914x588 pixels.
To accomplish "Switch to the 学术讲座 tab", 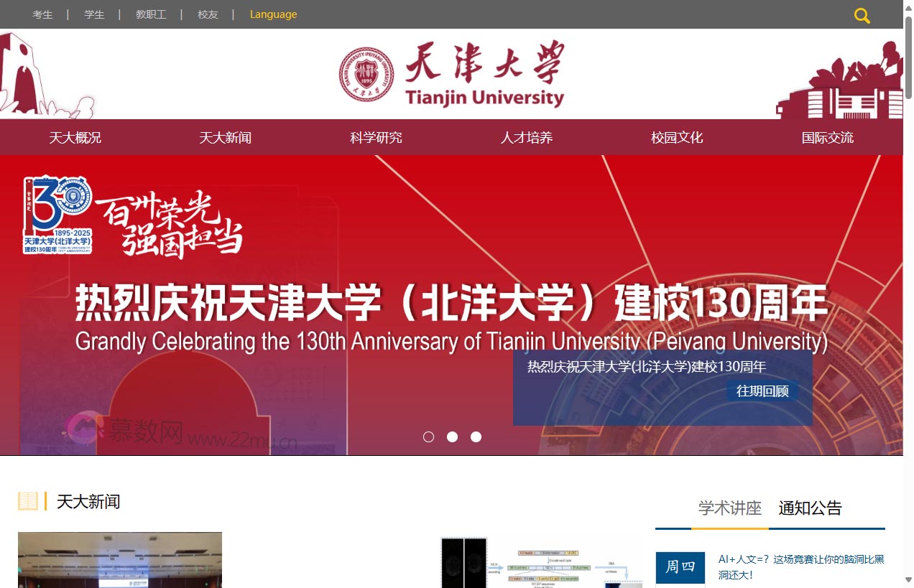I will pyautogui.click(x=729, y=508).
